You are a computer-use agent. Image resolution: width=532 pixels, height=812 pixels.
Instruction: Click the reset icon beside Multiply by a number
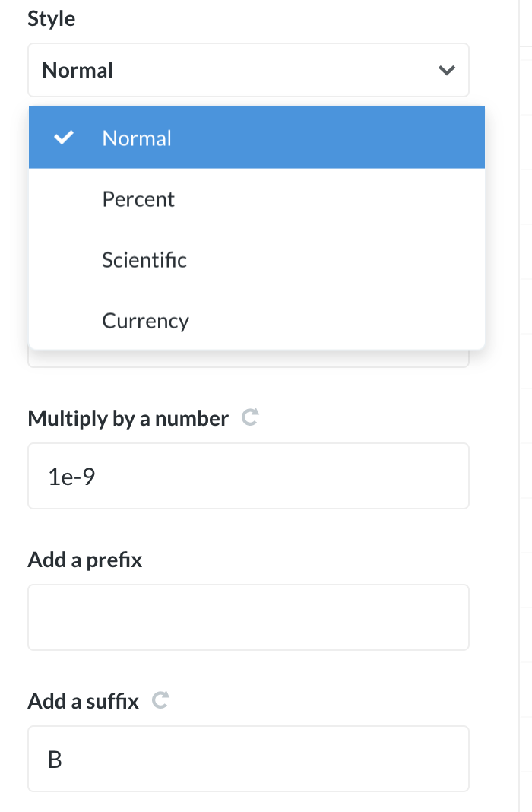[x=251, y=416]
